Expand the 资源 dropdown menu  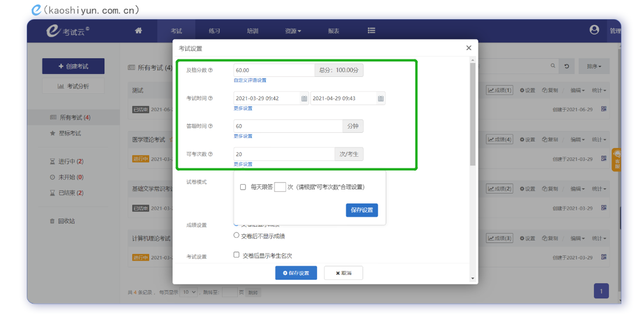click(x=293, y=31)
